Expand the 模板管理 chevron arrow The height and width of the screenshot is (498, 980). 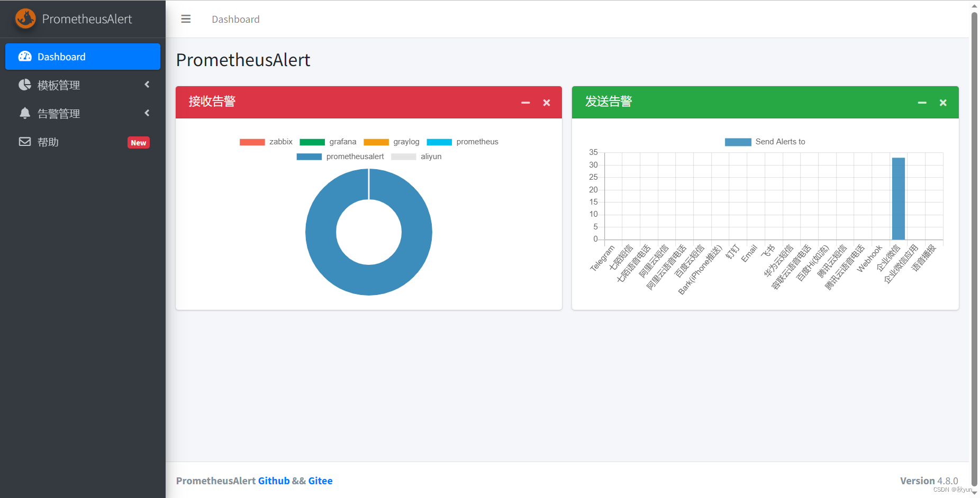click(147, 85)
